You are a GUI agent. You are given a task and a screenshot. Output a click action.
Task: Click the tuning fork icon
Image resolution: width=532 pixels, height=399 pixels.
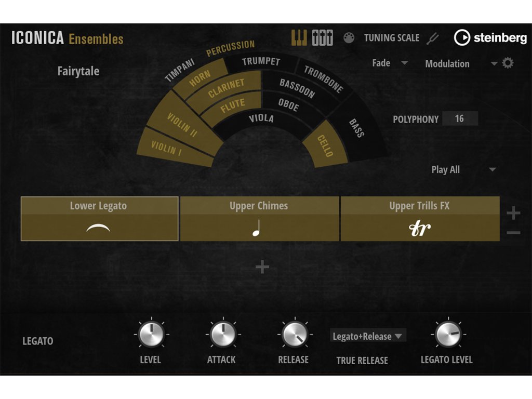tap(433, 38)
